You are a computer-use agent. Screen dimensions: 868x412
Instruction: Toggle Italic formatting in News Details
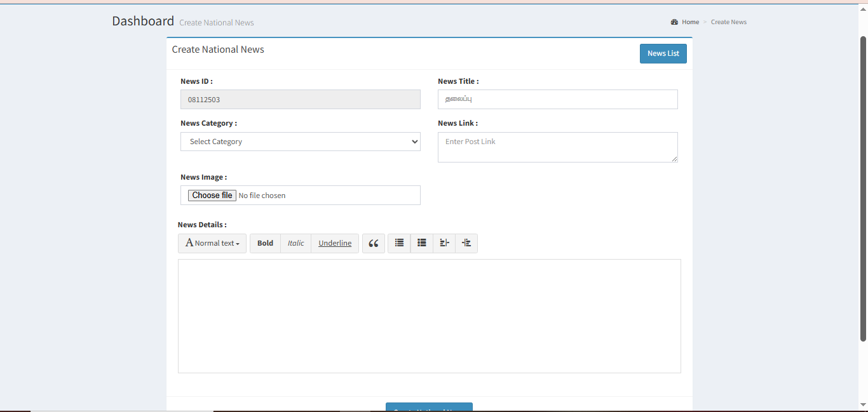[x=295, y=243]
